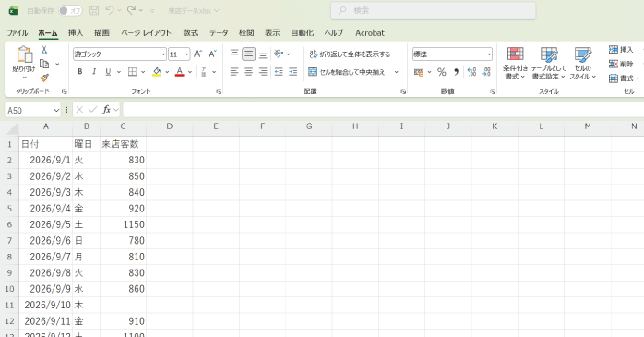Apply Italic formatting
Viewport: 644px width, 337px height.
point(94,72)
